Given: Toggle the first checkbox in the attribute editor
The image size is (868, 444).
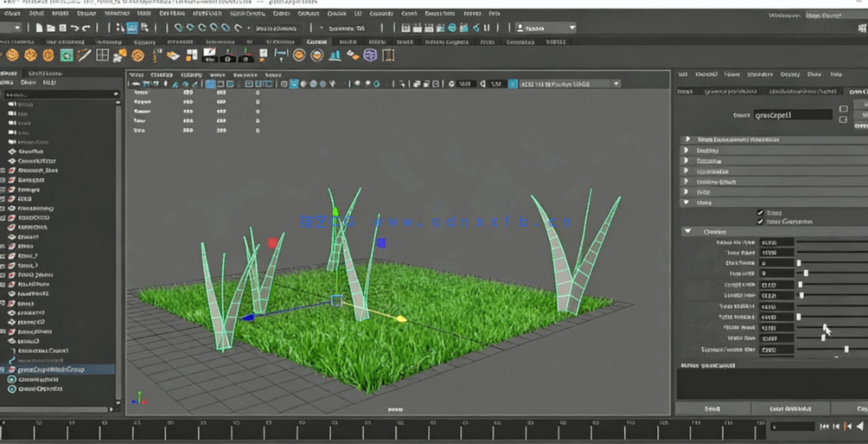Looking at the screenshot, I should pyautogui.click(x=761, y=212).
